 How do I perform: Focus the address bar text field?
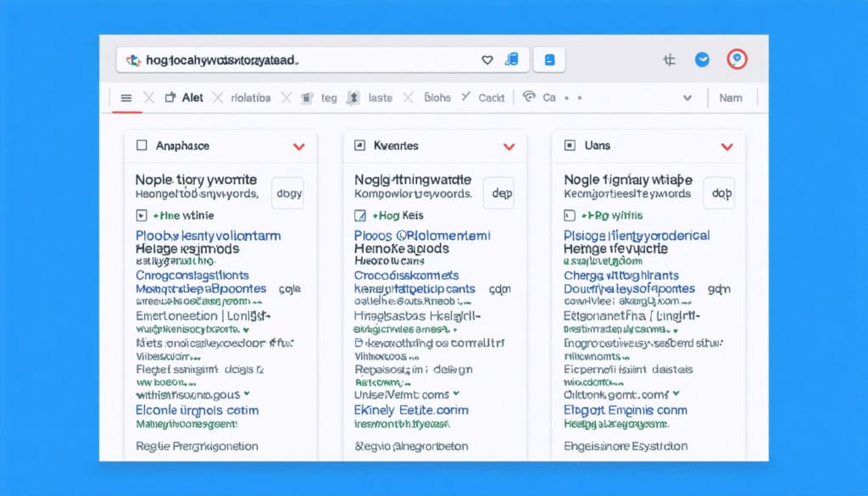322,60
